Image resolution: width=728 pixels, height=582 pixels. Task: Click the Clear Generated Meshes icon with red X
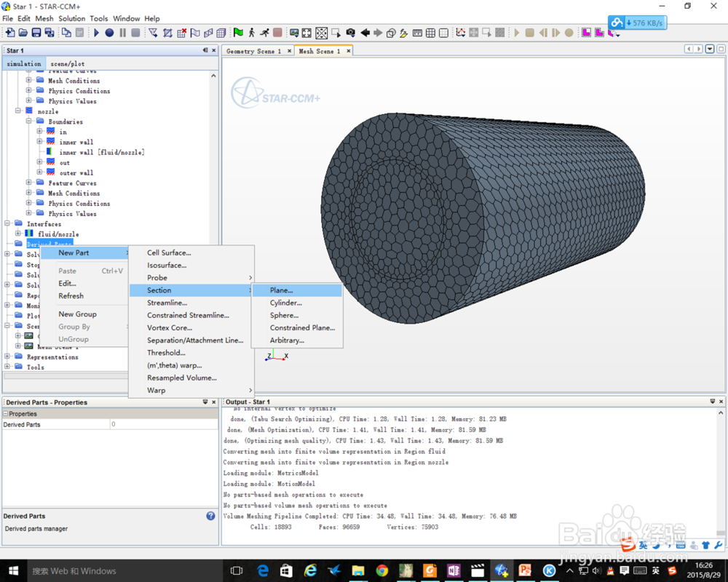click(x=181, y=33)
